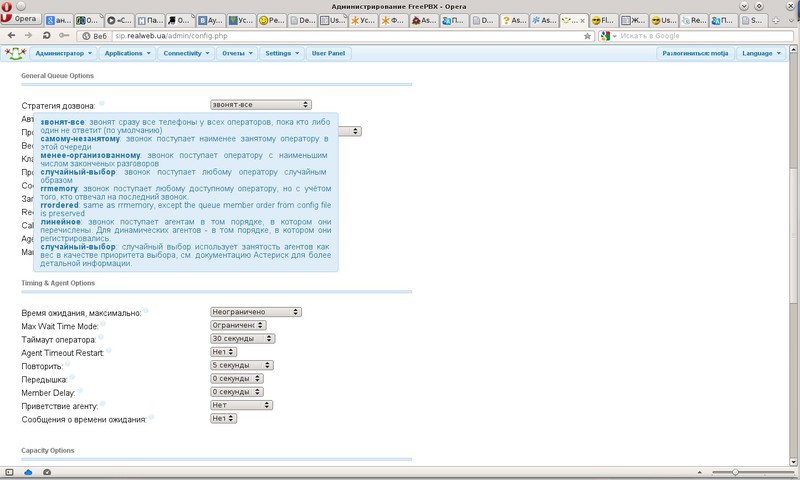This screenshot has width=800, height=480.
Task: Open the Max Wait Time Mode dropdown
Action: (238, 325)
